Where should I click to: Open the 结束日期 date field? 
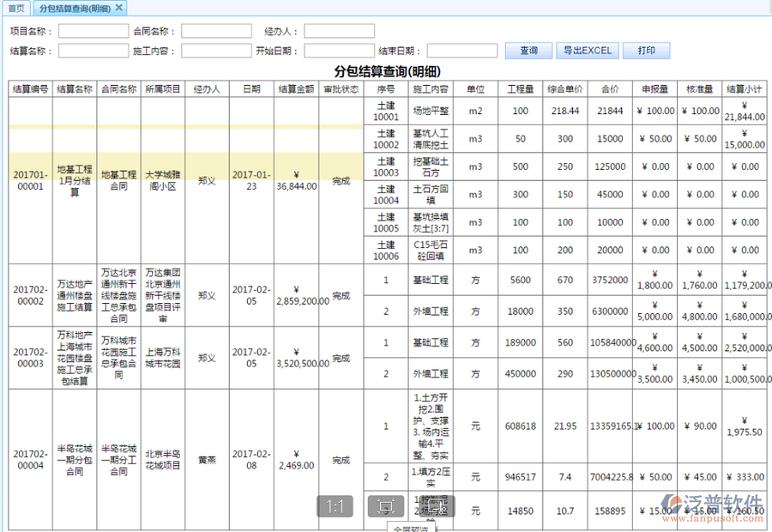click(x=461, y=51)
